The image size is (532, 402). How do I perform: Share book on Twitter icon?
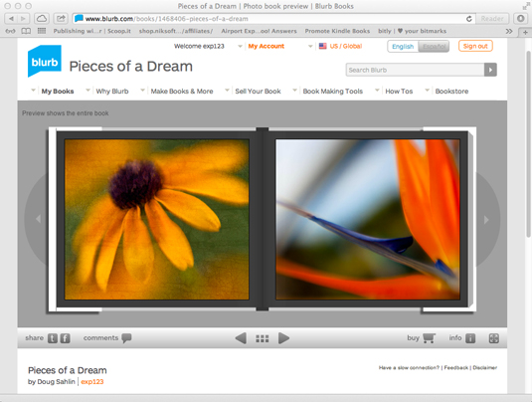click(53, 338)
